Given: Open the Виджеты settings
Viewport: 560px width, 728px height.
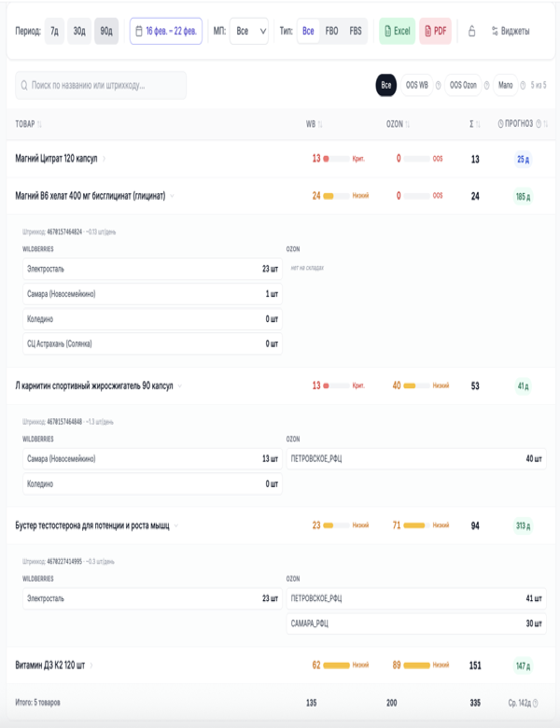Looking at the screenshot, I should [511, 31].
